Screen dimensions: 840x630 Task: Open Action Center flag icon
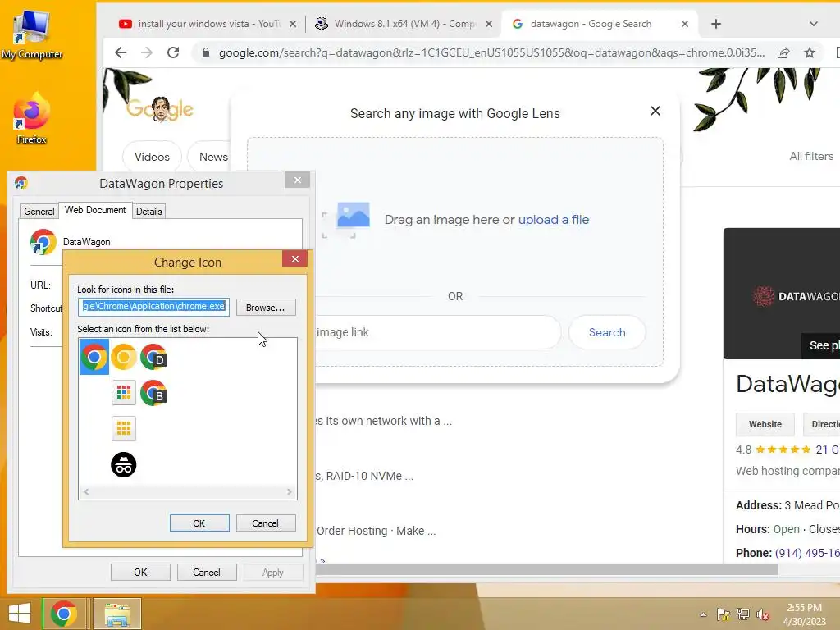pyautogui.click(x=724, y=614)
